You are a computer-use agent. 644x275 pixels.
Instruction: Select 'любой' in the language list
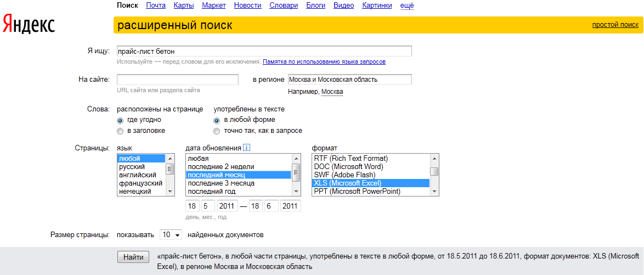pos(142,158)
